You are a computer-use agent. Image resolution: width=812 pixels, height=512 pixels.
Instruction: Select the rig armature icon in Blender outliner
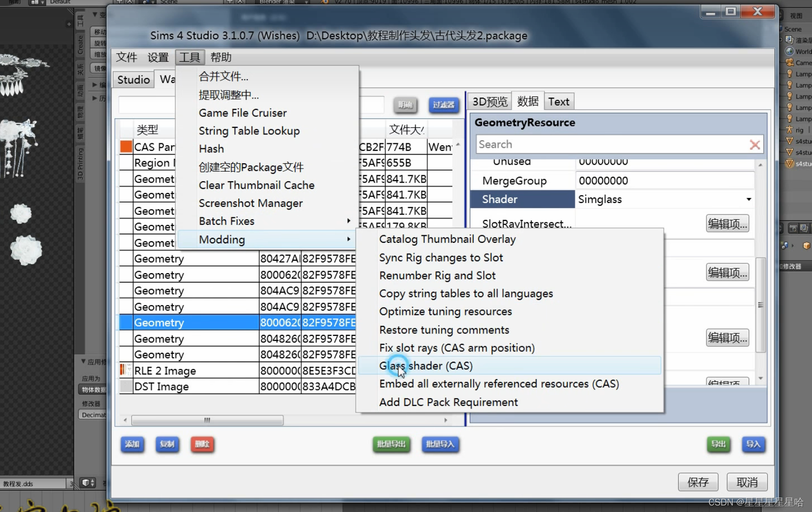tap(790, 130)
